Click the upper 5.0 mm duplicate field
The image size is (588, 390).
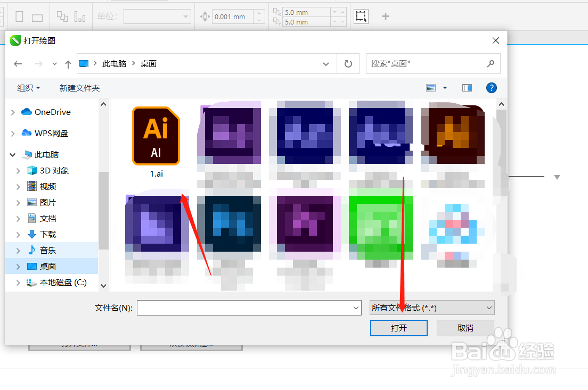click(x=306, y=12)
